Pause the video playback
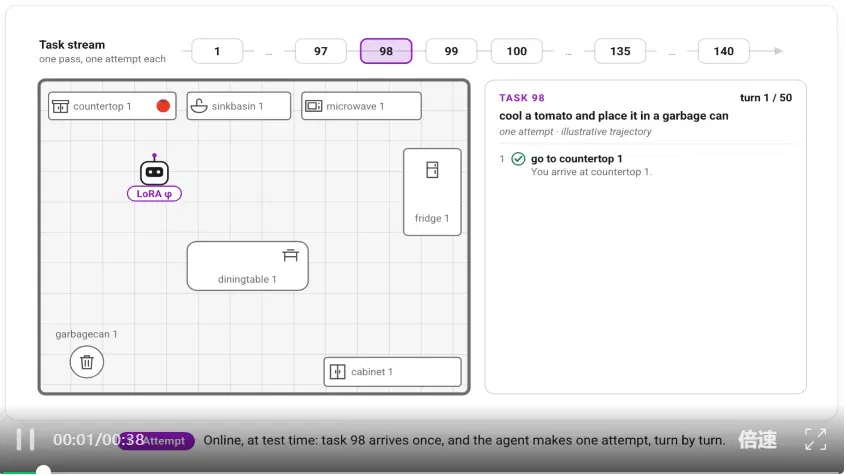846x475 pixels. point(25,439)
